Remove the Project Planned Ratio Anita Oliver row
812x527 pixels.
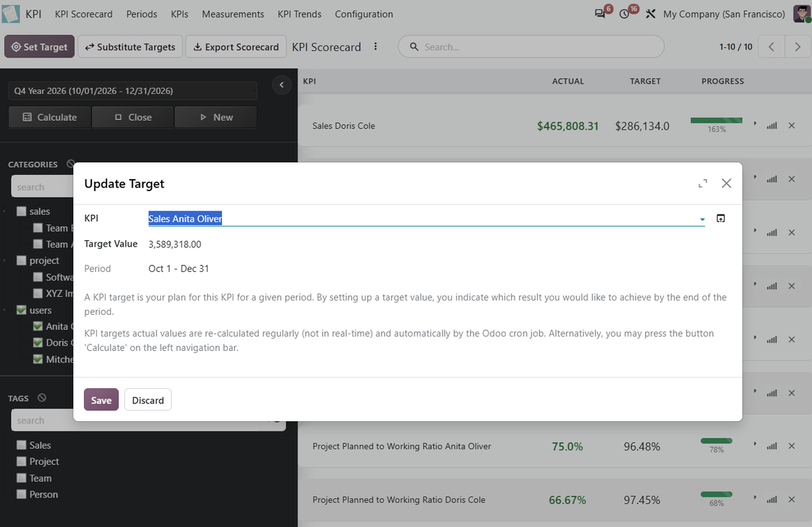point(791,446)
